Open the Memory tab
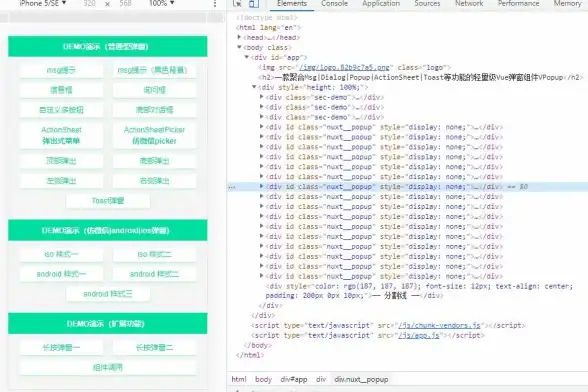The height and width of the screenshot is (392, 588). coord(567,3)
